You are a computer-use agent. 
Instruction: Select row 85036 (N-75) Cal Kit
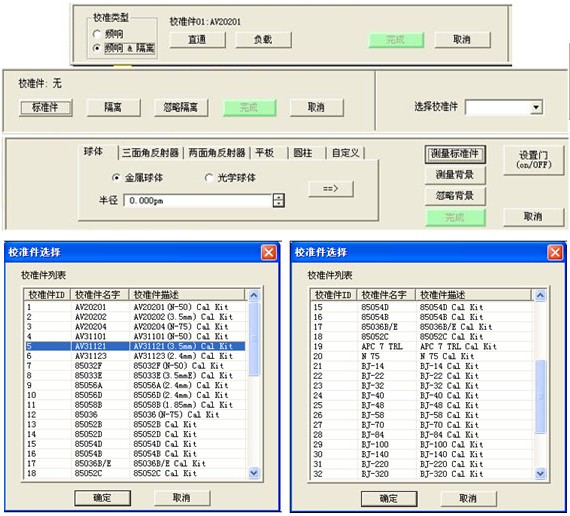(x=135, y=415)
